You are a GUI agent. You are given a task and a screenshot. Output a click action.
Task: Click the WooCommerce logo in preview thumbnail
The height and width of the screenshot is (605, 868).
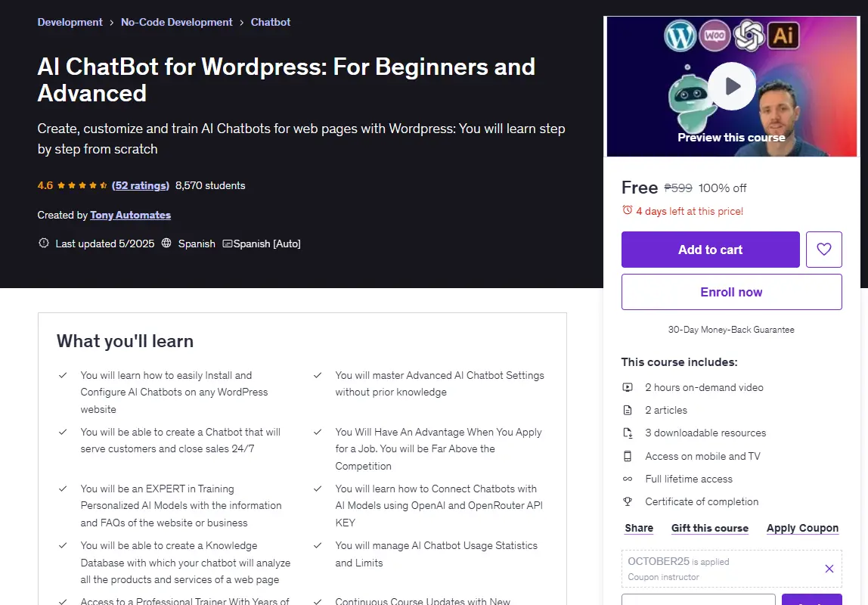[x=715, y=36]
